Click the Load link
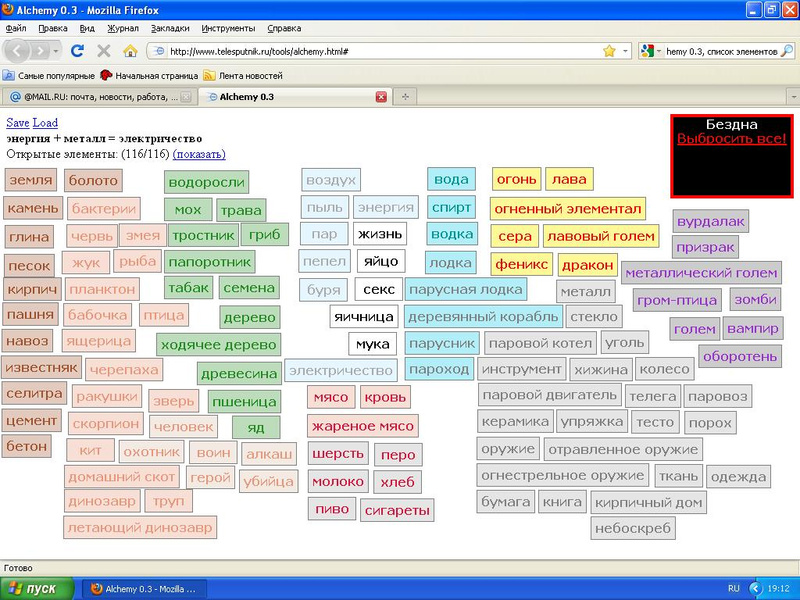This screenshot has width=800, height=600. click(x=46, y=123)
